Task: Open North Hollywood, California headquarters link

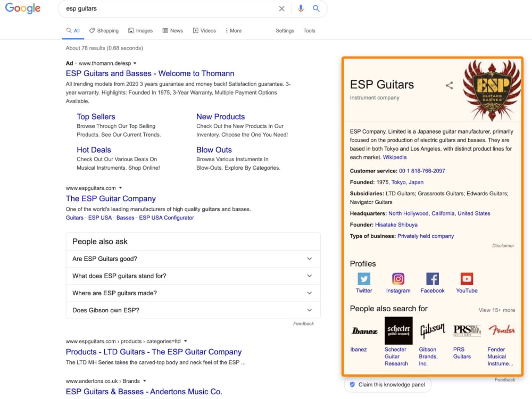Action: pos(439,213)
